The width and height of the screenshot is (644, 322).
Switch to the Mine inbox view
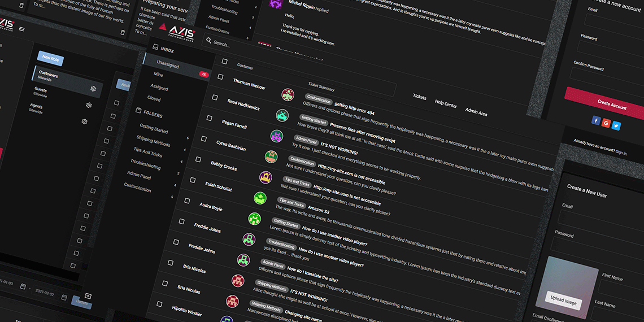point(158,75)
